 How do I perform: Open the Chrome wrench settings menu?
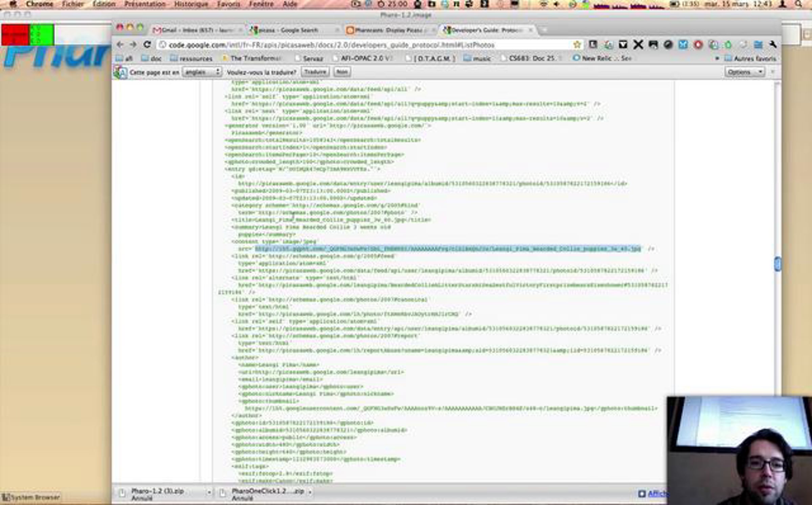pyautogui.click(x=773, y=45)
